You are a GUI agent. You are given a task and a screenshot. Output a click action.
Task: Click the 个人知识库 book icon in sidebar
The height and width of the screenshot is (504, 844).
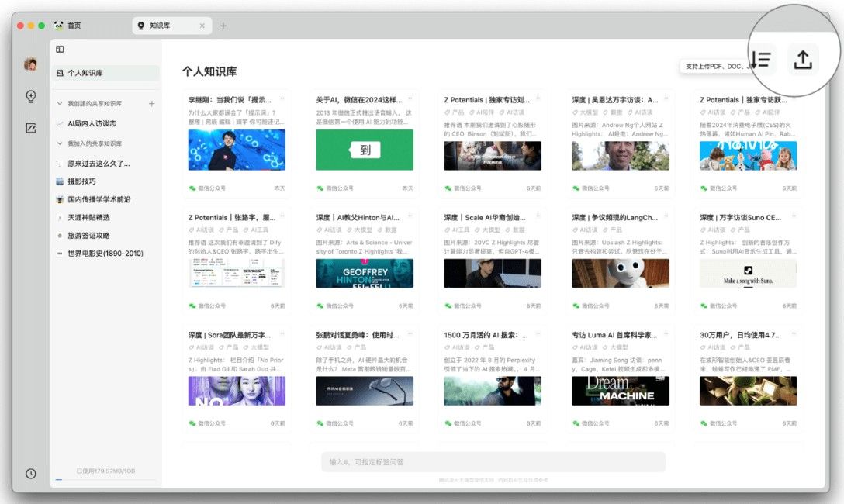click(61, 74)
